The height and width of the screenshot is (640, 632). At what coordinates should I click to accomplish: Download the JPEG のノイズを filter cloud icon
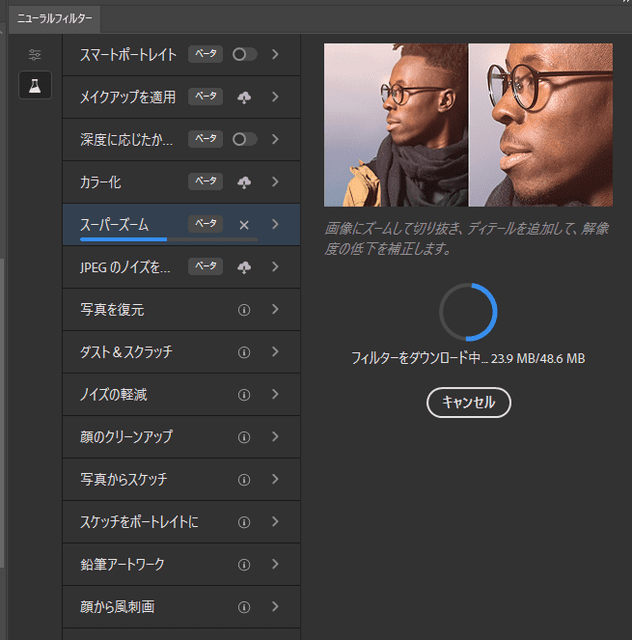(x=244, y=267)
